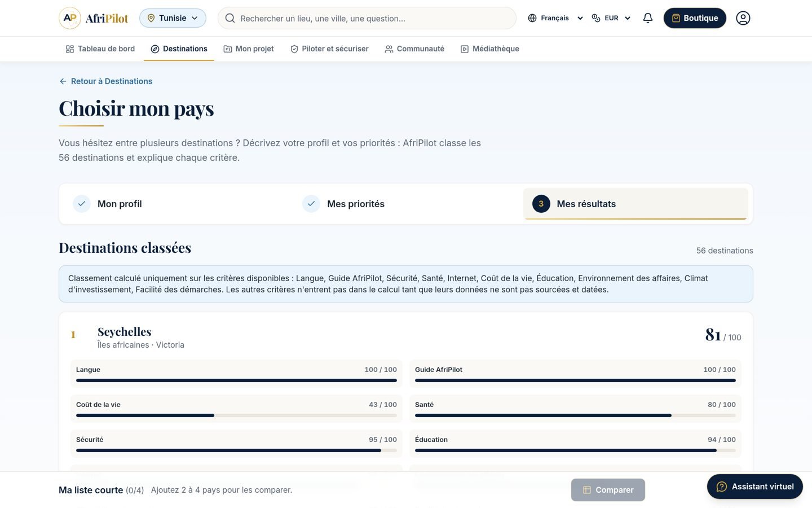Focus the search field for places

[367, 18]
